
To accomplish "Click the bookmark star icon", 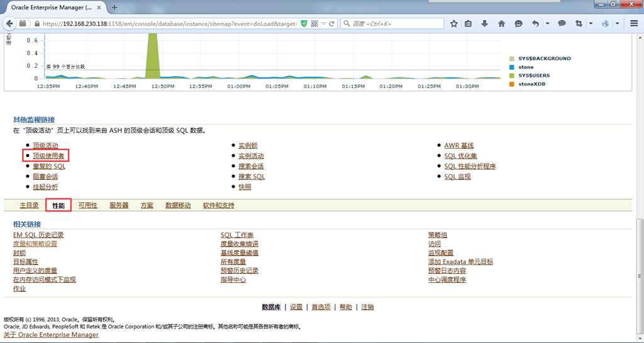I will pos(454,23).
